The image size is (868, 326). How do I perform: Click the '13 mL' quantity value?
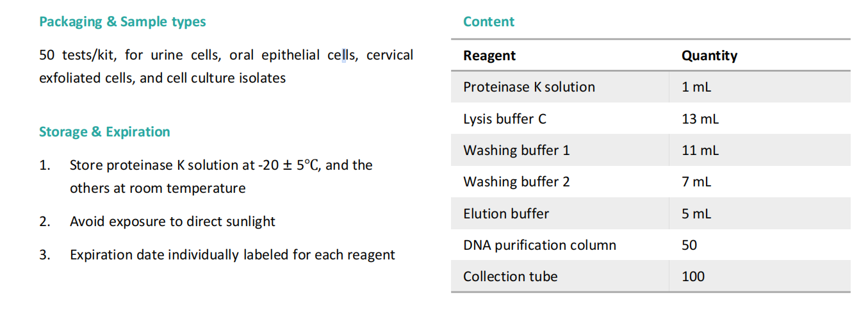[x=700, y=119]
